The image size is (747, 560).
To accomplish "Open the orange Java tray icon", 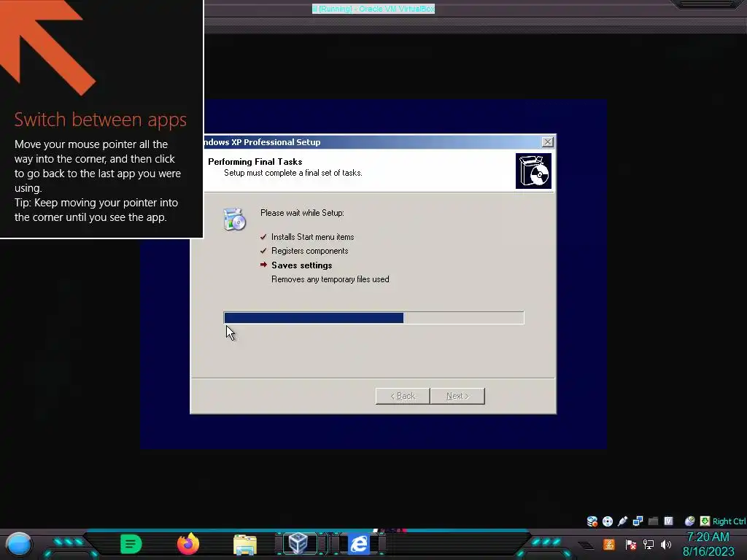I will pyautogui.click(x=609, y=544).
